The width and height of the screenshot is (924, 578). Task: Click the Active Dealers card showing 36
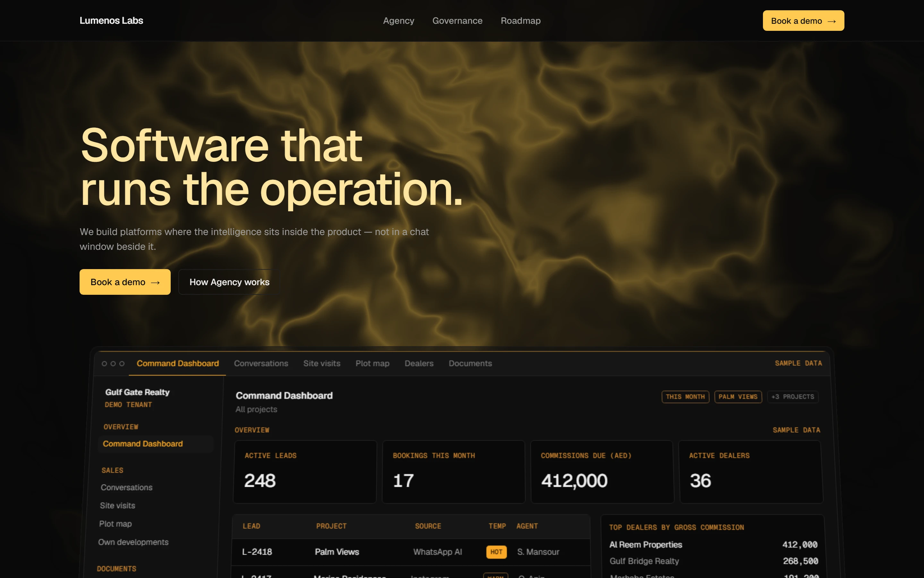(x=751, y=472)
